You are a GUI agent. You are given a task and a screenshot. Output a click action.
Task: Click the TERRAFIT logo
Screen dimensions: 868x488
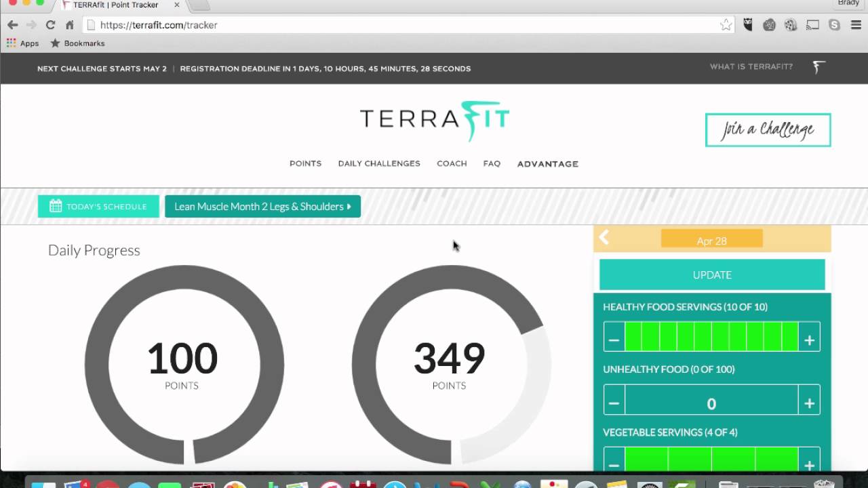(x=434, y=121)
